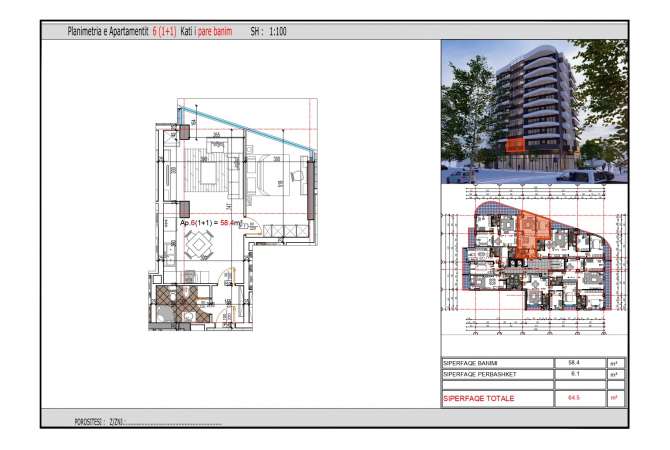
Task: Click the red 'SIPERFAQE TOTALE' label
Action: tap(480, 398)
